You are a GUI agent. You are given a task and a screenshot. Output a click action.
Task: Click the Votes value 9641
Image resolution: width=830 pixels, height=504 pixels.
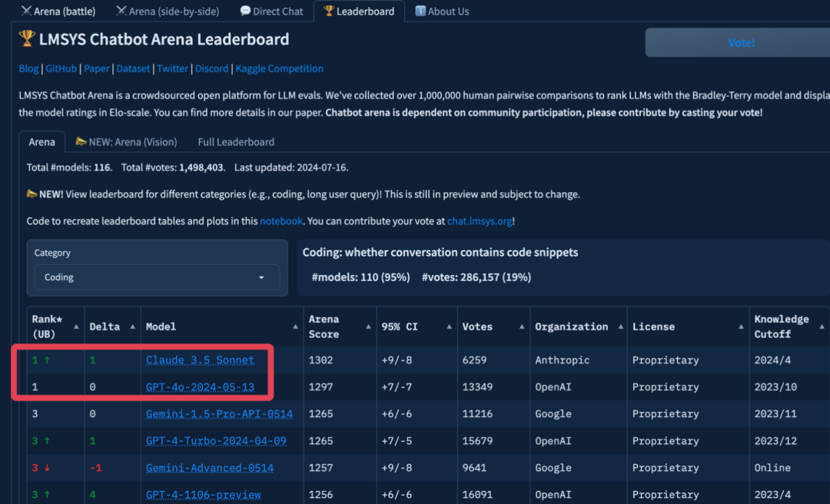click(474, 468)
